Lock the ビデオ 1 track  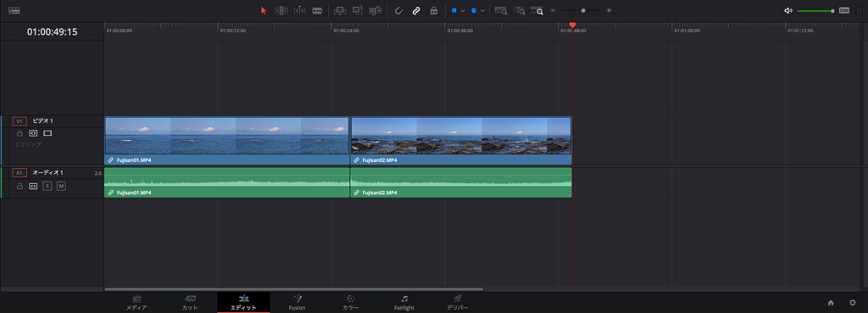[x=19, y=133]
